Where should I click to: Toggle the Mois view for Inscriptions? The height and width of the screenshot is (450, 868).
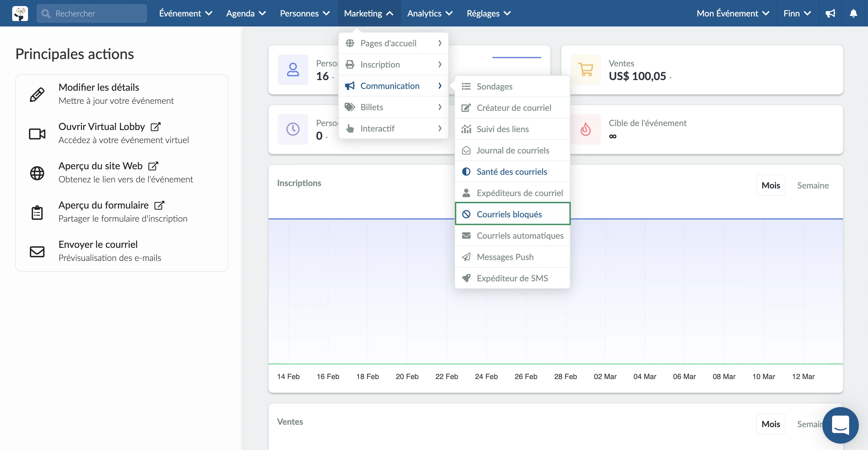pyautogui.click(x=771, y=185)
